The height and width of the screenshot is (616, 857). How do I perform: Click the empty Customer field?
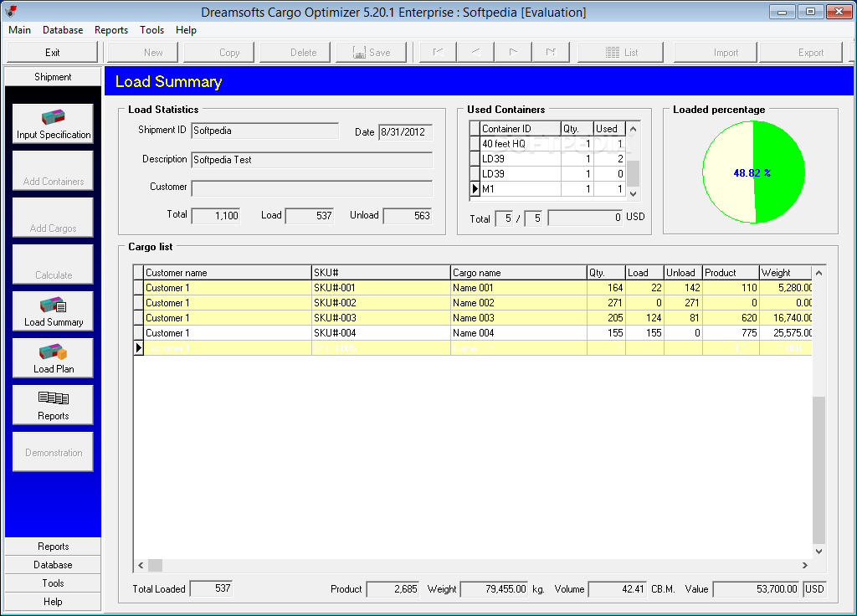[312, 188]
